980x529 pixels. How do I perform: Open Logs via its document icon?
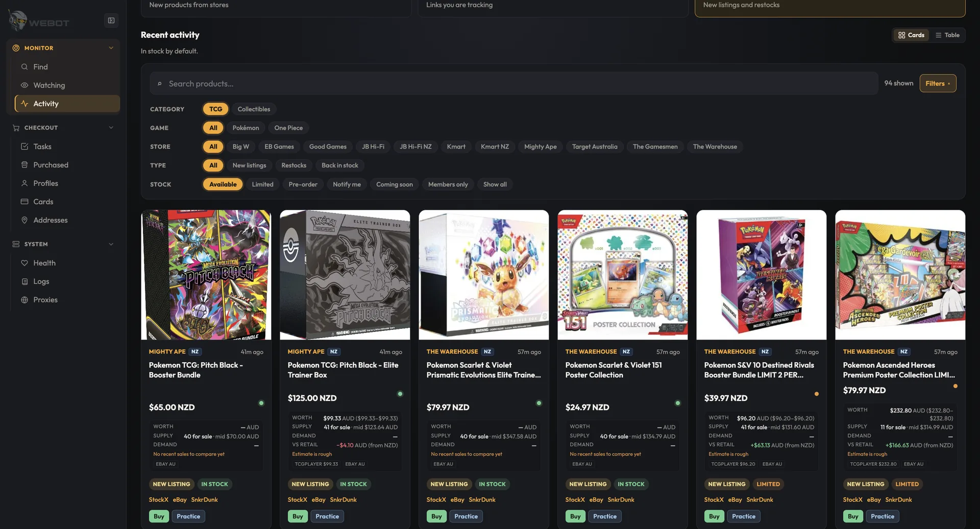point(24,281)
